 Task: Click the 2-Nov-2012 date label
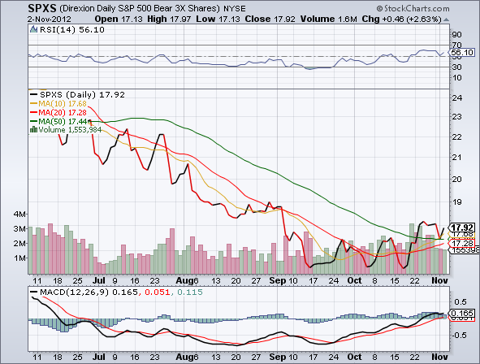(x=49, y=19)
